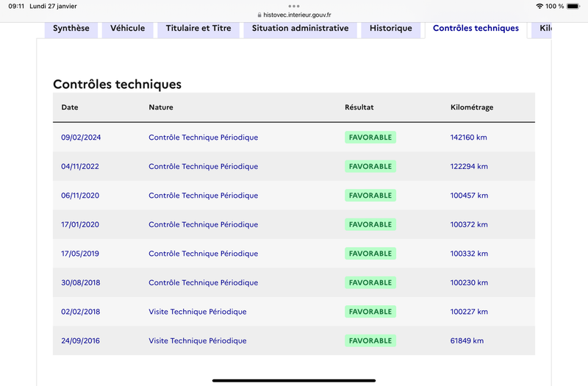Screen dimensions: 588x386
Task: Select the date 30/08/2018
Action: pos(81,282)
